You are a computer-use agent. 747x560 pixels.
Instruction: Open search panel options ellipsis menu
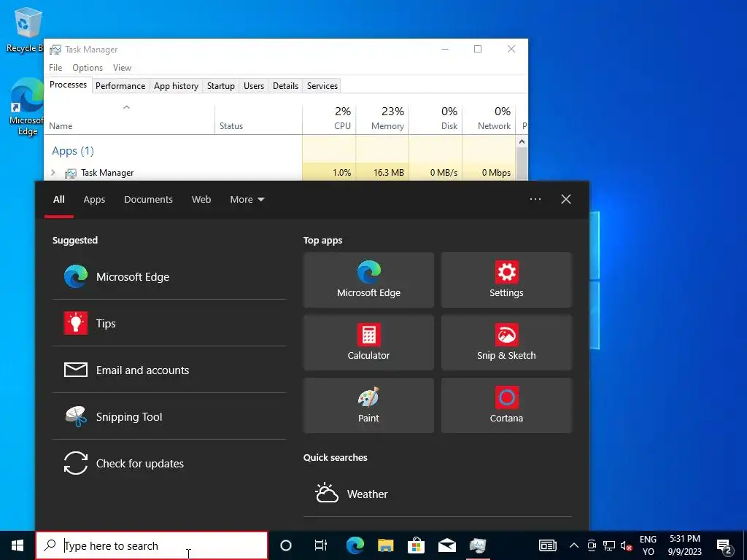tap(535, 199)
